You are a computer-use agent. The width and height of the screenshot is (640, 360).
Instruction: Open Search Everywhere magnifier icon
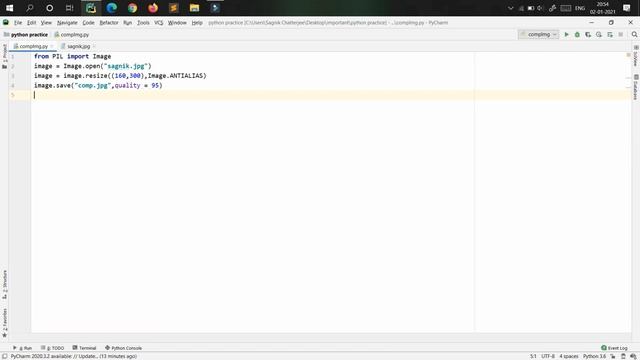[634, 35]
